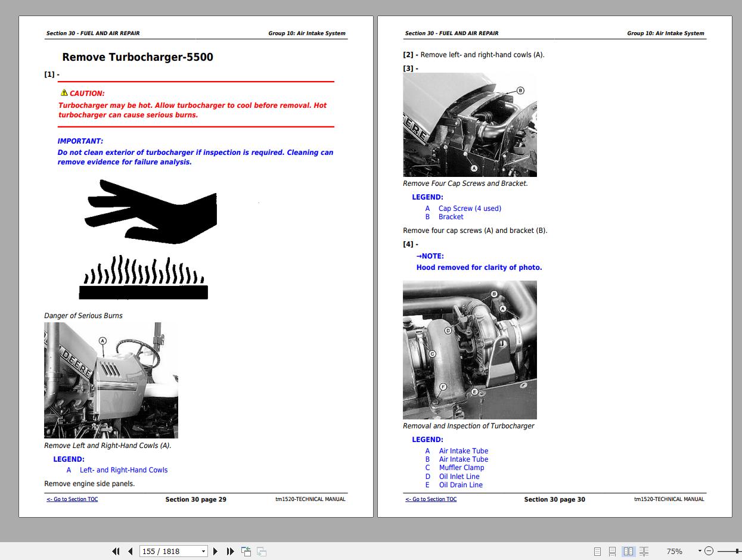Click 'Hood removed for clarity of photo' note
742x560 pixels.
point(479,267)
